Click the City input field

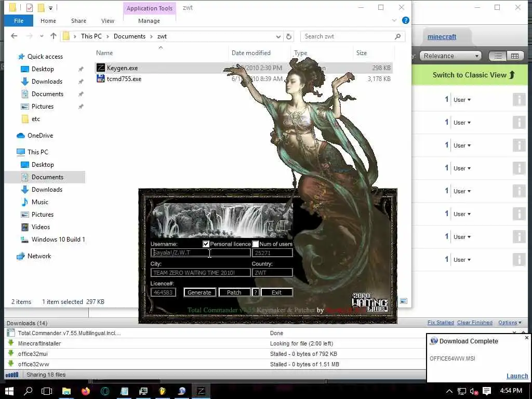pyautogui.click(x=201, y=272)
